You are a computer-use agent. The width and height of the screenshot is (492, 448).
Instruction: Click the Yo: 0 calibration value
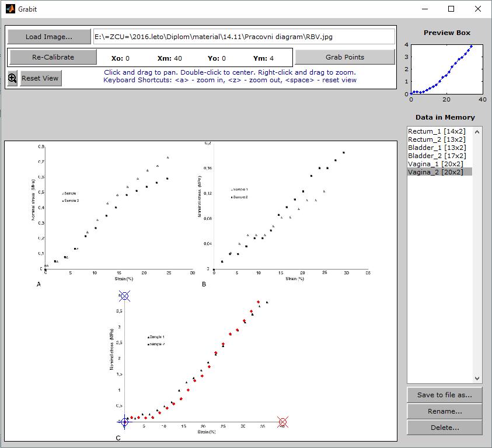(x=217, y=58)
